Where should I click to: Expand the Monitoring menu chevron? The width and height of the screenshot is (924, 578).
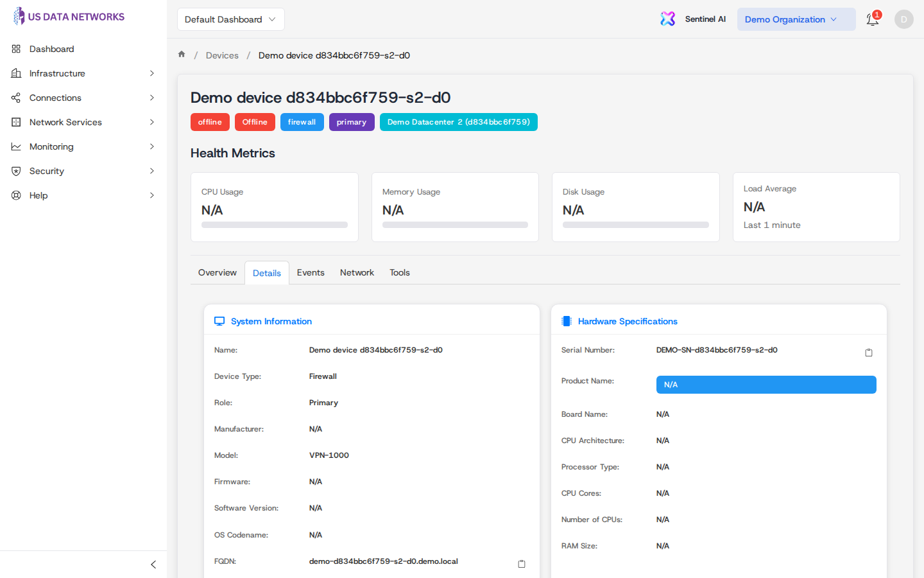coord(152,146)
